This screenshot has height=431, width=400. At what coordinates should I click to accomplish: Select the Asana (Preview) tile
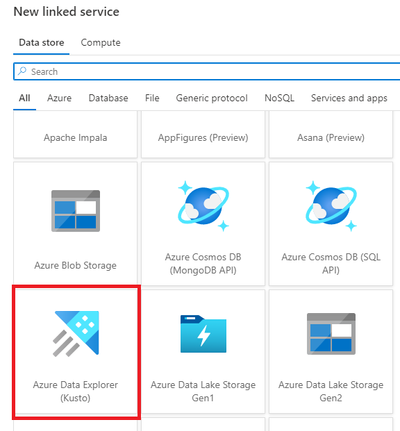[x=331, y=135]
